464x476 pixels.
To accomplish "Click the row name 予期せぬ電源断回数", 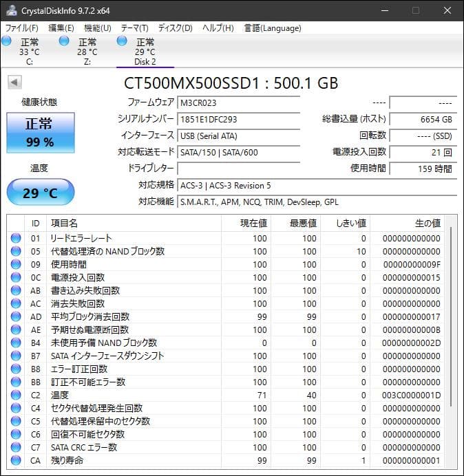I will [x=90, y=329].
